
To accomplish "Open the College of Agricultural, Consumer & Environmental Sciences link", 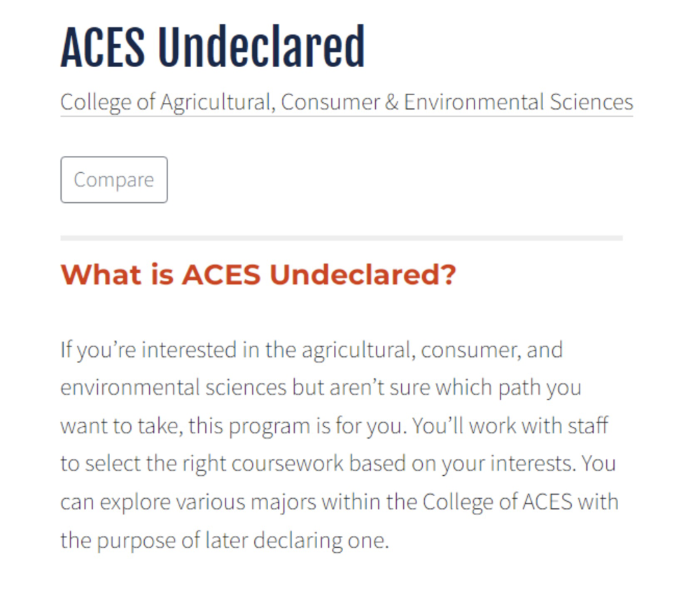I will [x=346, y=103].
